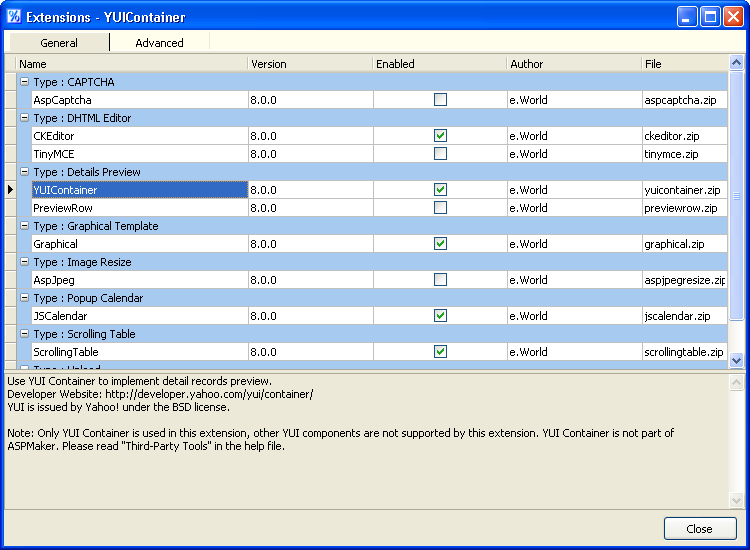This screenshot has height=550, width=750.
Task: Enable the AspJpeg extension checkbox
Action: coord(440,280)
